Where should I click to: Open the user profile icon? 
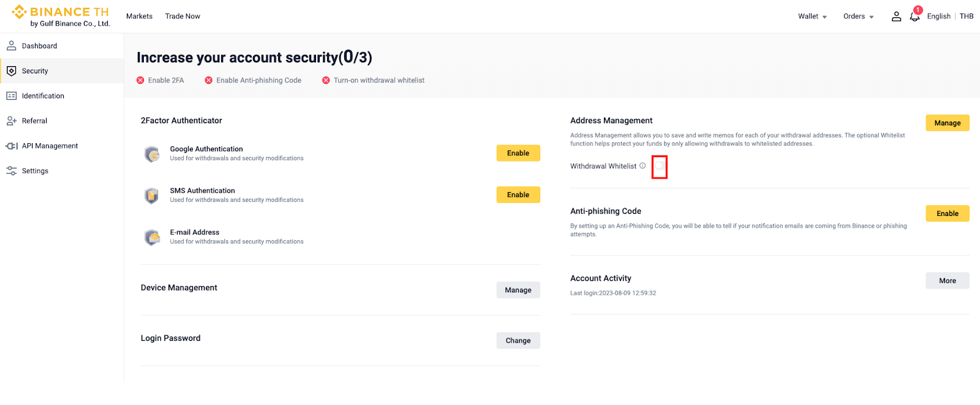[896, 17]
